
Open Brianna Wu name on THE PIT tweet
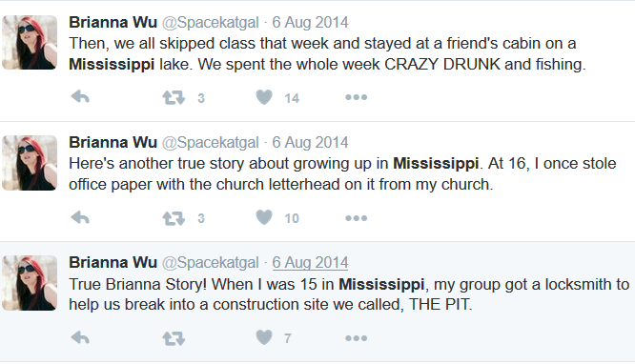[x=113, y=262]
